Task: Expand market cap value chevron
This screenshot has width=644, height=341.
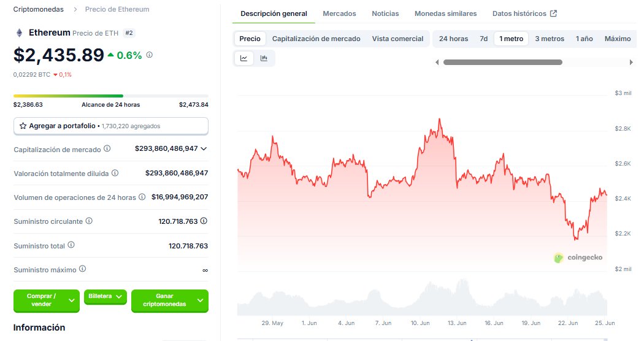Action: pyautogui.click(x=204, y=148)
